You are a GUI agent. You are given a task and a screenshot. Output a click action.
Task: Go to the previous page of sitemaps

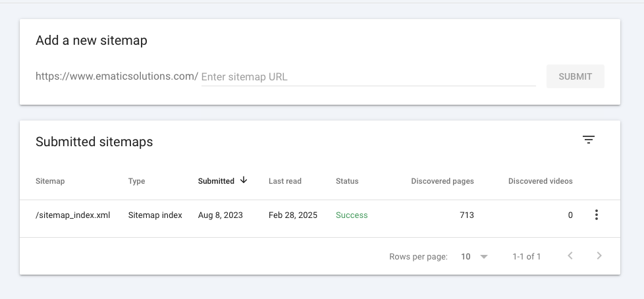tap(570, 256)
